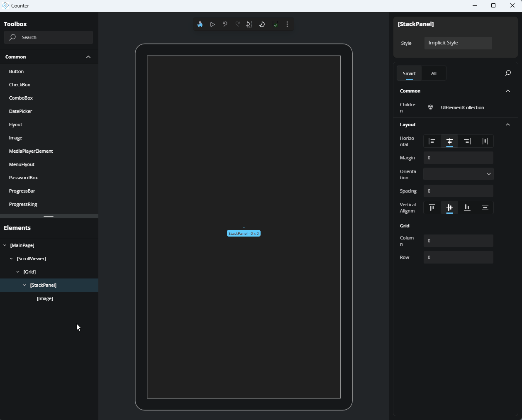Viewport: 522px width, 420px height.
Task: Select ComboBox in the Toolbox
Action: pos(21,98)
